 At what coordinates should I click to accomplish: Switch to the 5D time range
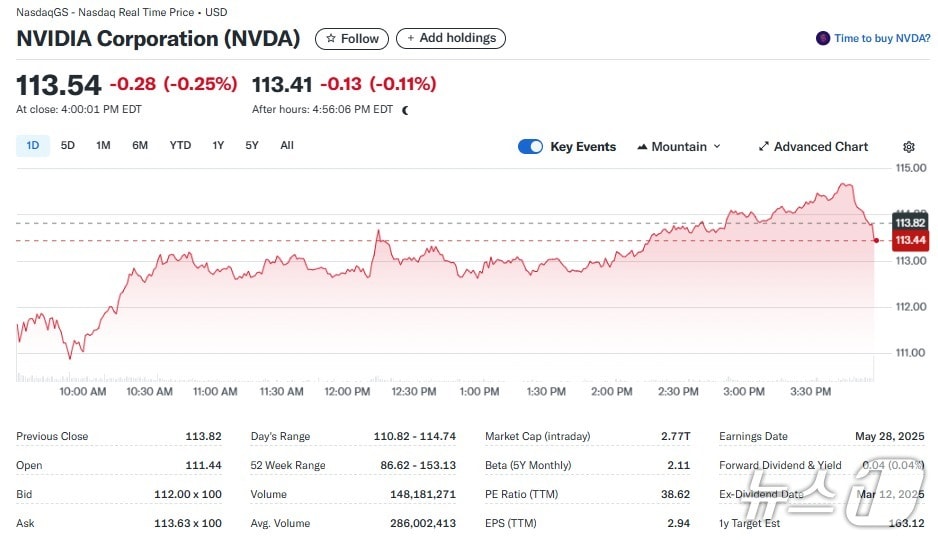[x=68, y=146]
